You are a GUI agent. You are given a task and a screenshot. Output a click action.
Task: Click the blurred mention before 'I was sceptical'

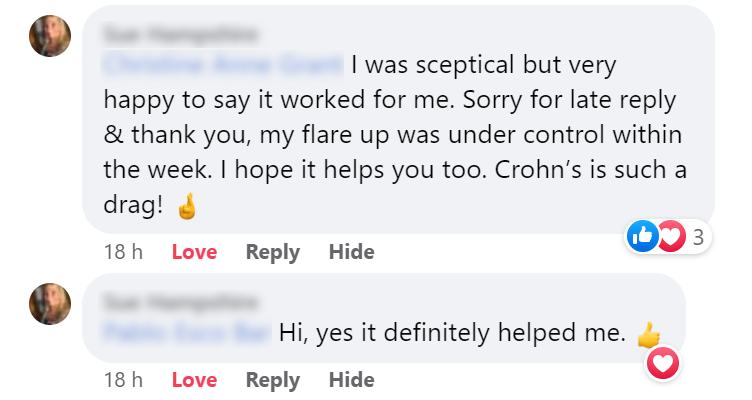point(222,66)
